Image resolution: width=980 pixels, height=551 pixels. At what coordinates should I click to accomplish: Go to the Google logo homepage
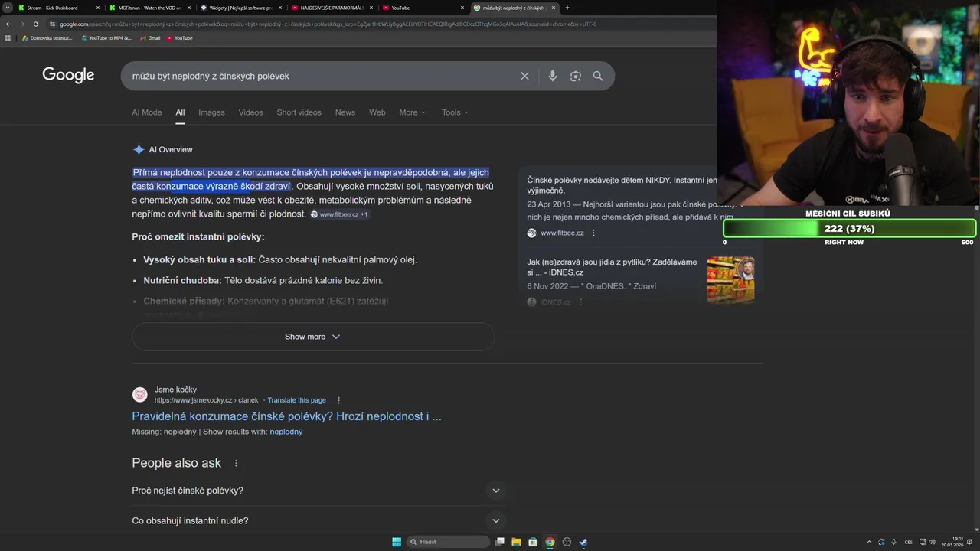click(68, 75)
